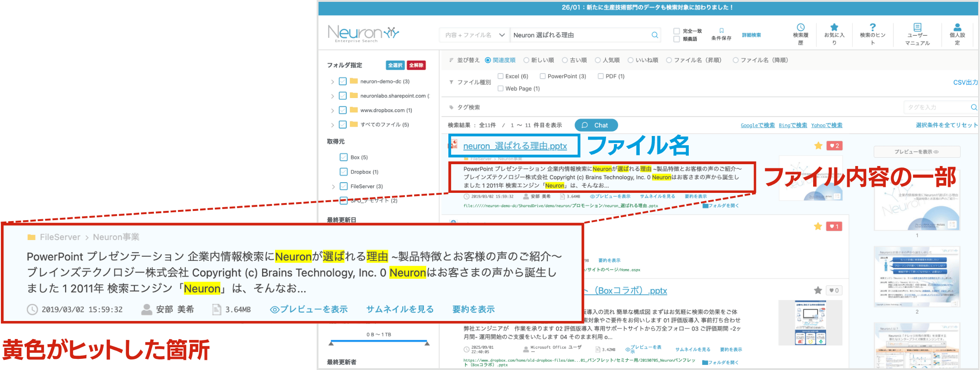This screenshot has width=980, height=370.
Task: Click file size slider right handle
Action: (427, 343)
